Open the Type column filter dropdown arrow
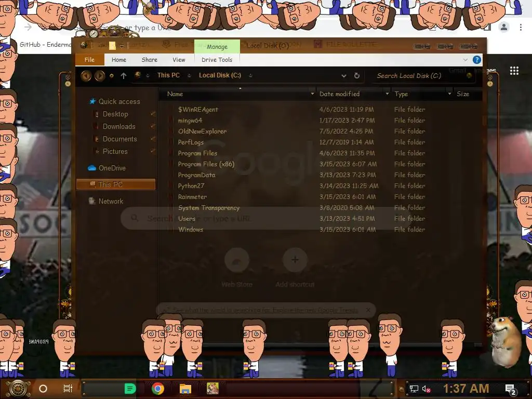Image resolution: width=532 pixels, height=399 pixels. pos(449,94)
